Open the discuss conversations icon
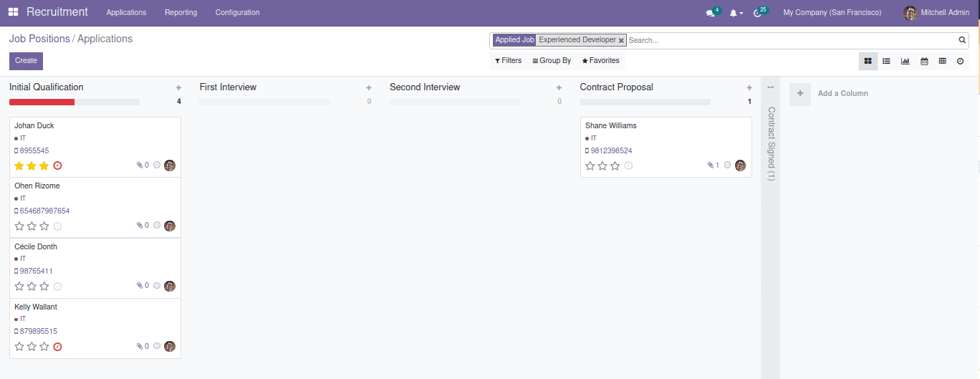This screenshot has width=980, height=379. point(711,13)
